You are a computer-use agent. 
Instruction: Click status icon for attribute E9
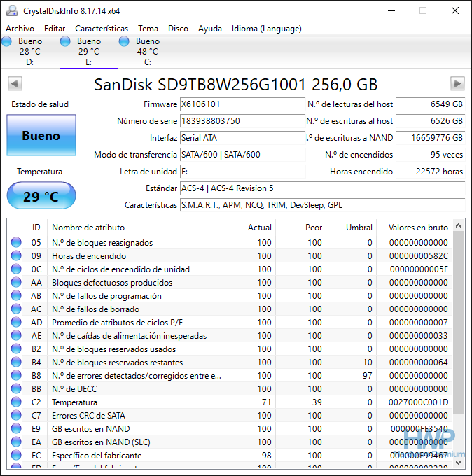coord(16,428)
